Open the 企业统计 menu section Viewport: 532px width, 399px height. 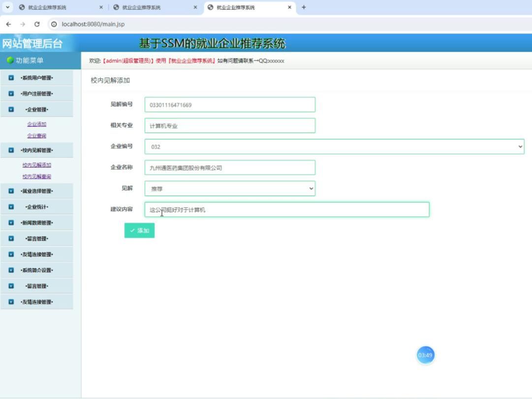click(36, 207)
